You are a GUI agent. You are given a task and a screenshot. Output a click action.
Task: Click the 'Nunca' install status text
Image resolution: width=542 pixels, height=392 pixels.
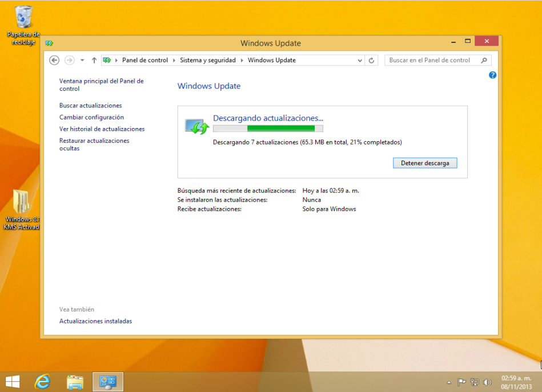point(311,200)
